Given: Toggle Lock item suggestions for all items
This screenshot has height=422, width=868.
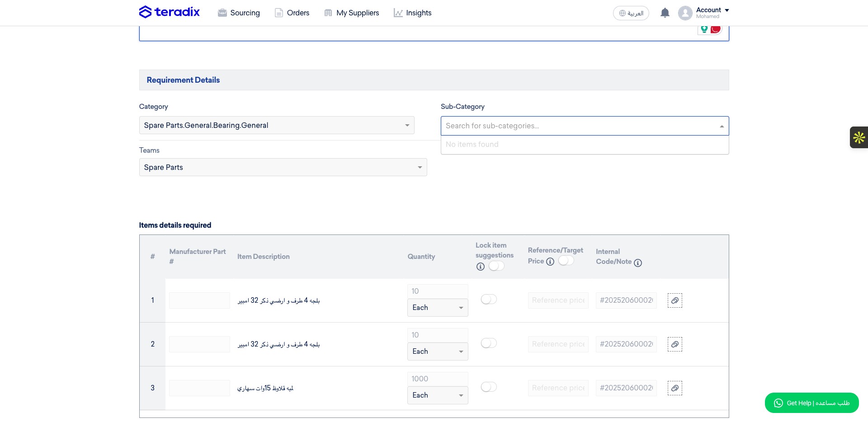Looking at the screenshot, I should point(496,266).
